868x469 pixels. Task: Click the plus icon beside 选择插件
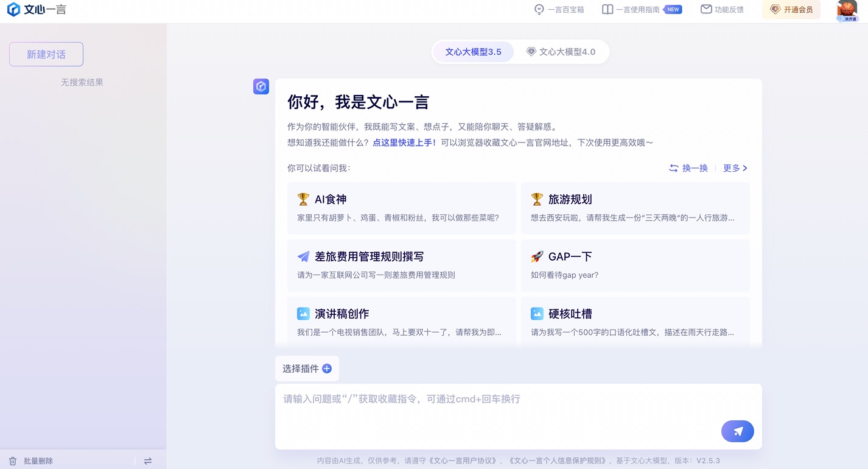tap(326, 368)
